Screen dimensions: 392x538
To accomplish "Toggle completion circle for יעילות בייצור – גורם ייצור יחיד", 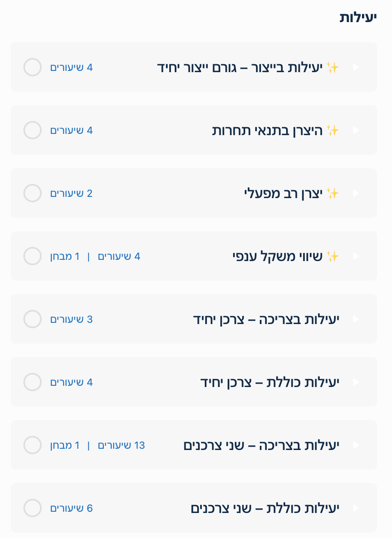I will pos(33,67).
